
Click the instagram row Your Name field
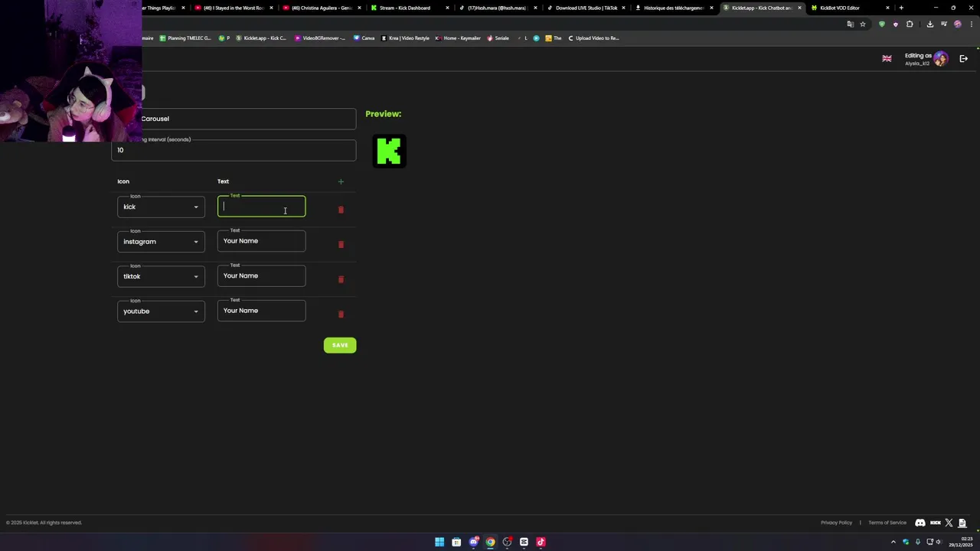(261, 241)
